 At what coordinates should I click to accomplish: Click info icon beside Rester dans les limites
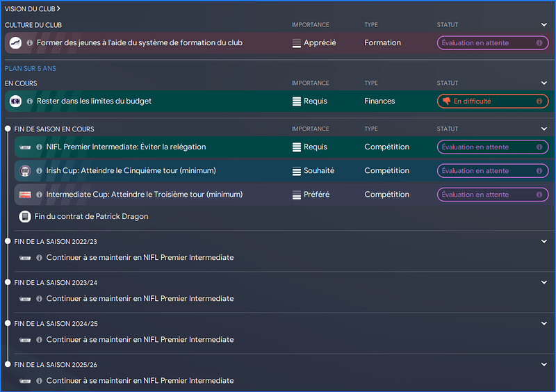tap(30, 101)
